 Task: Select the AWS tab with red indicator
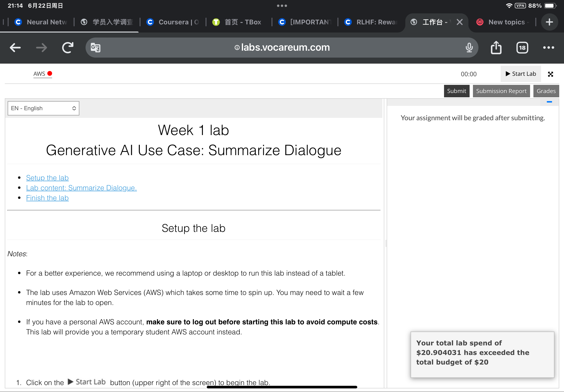pyautogui.click(x=43, y=74)
